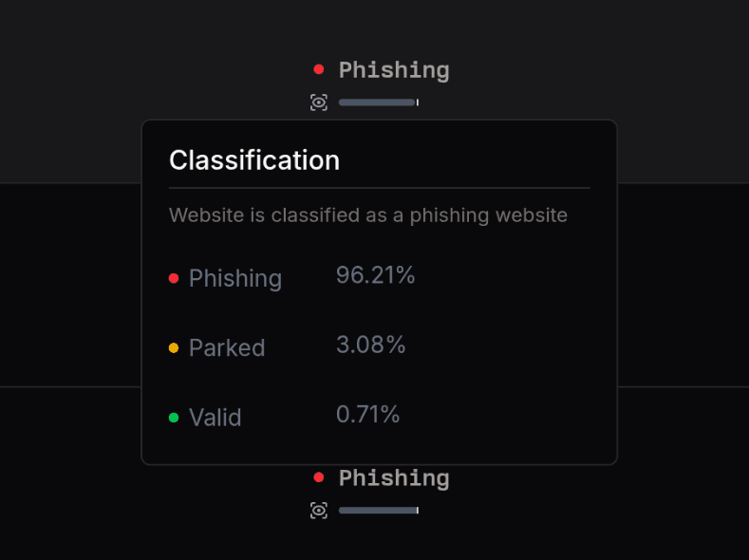Select the Valid label in the popup
The height and width of the screenshot is (560, 749).
tap(215, 418)
